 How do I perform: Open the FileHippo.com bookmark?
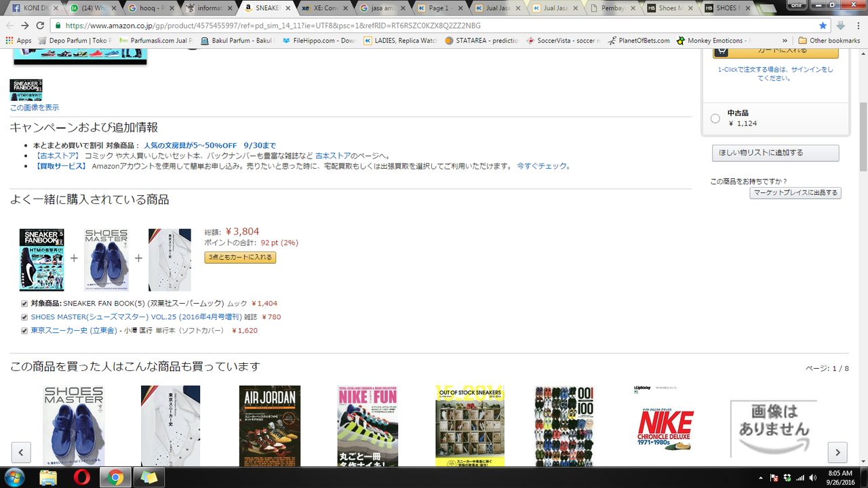(x=319, y=41)
